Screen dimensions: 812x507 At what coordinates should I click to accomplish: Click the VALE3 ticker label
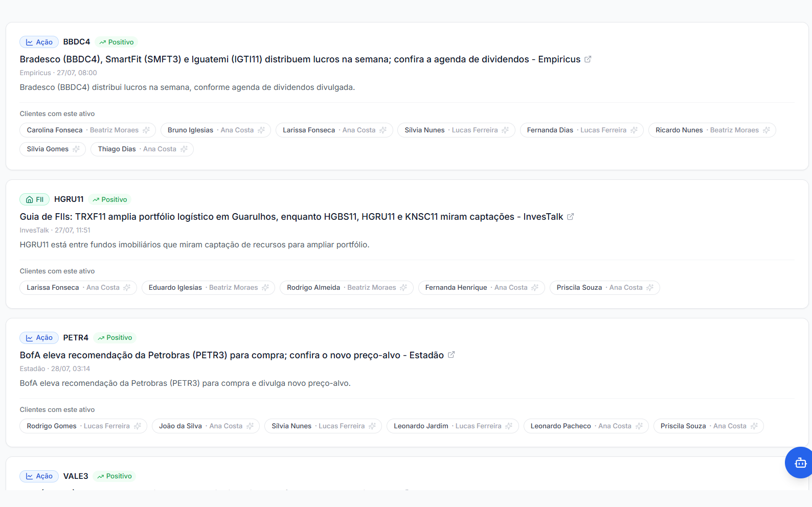click(x=76, y=476)
